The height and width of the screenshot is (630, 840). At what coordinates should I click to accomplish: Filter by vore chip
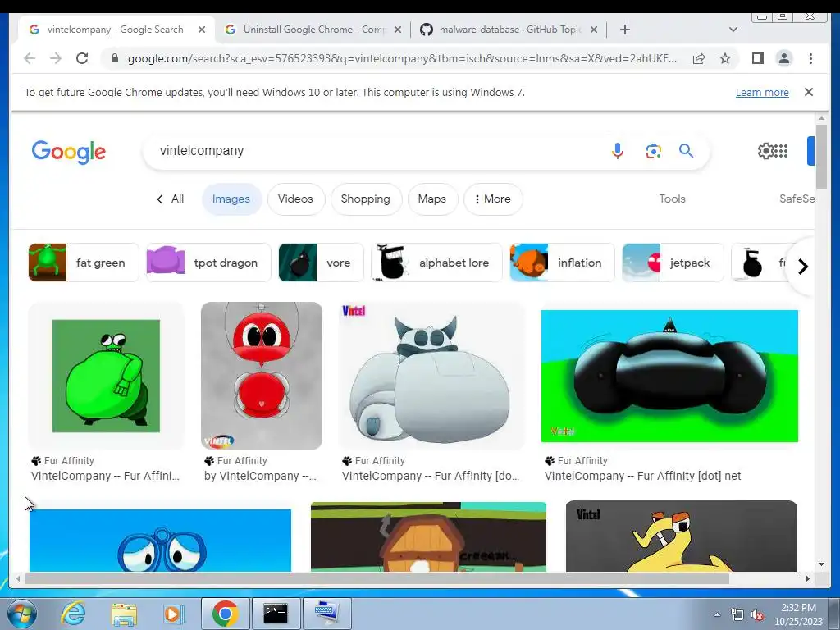click(x=321, y=262)
